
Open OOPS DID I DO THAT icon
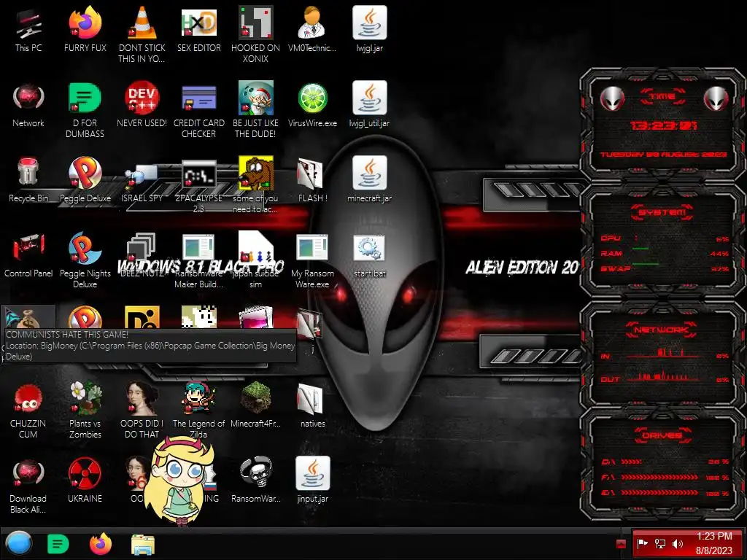[142, 398]
